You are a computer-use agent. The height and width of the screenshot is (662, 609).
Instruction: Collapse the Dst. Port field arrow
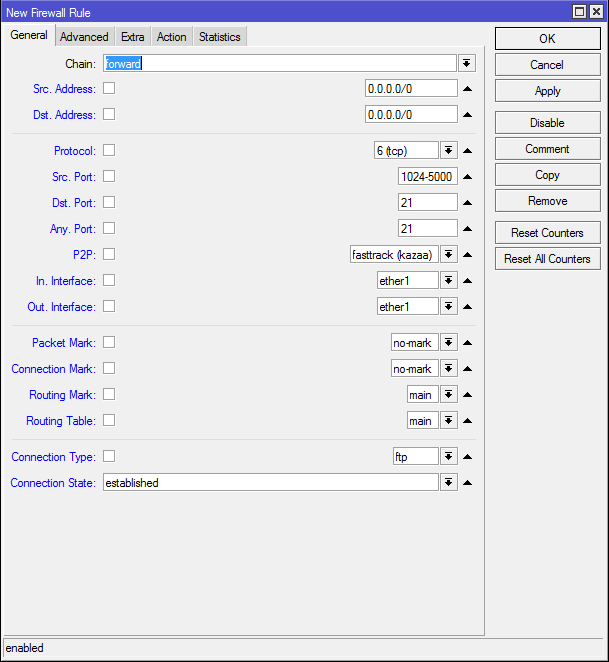pyautogui.click(x=467, y=203)
